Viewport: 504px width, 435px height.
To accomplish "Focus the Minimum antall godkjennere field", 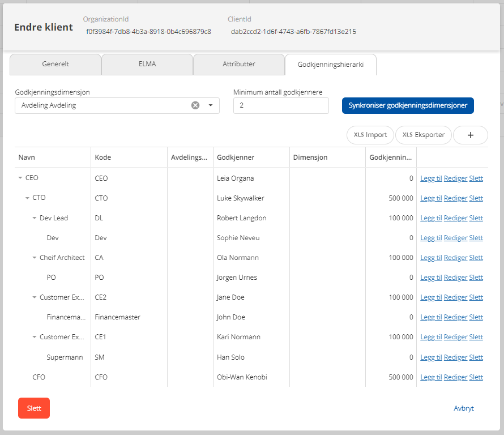I will [x=280, y=105].
